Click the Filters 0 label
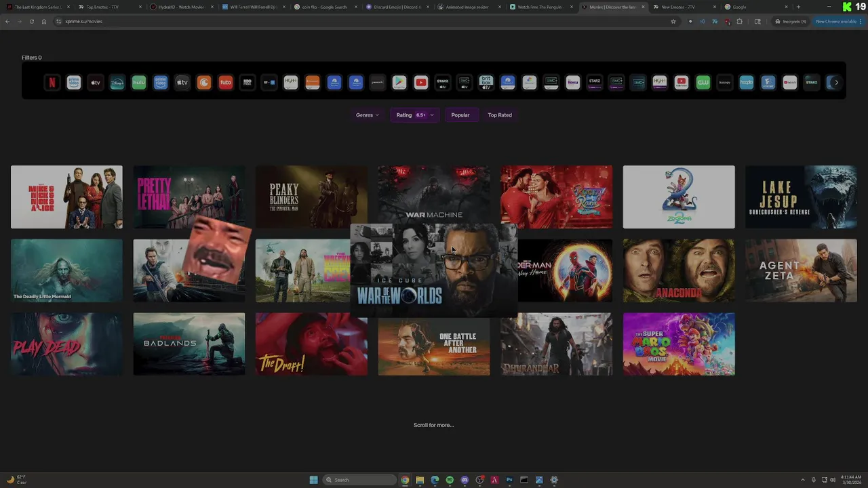Screen dimensions: 868x488 [32, 58]
